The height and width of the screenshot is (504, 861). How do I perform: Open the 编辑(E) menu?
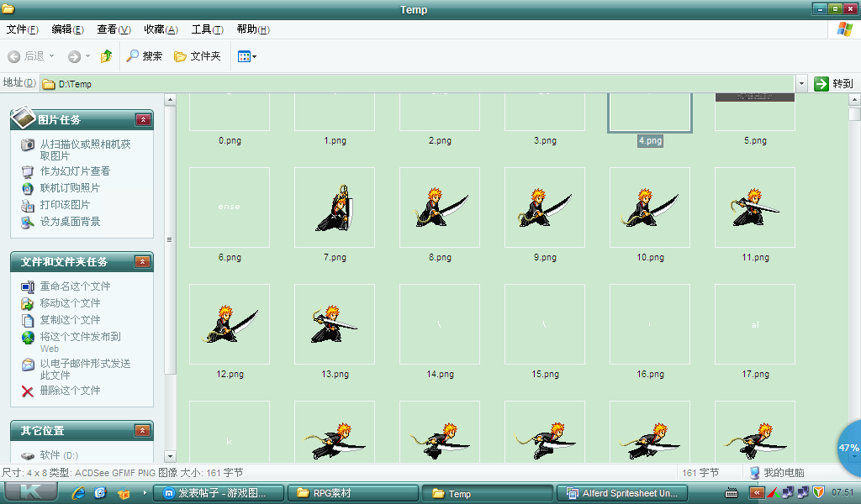(x=67, y=29)
